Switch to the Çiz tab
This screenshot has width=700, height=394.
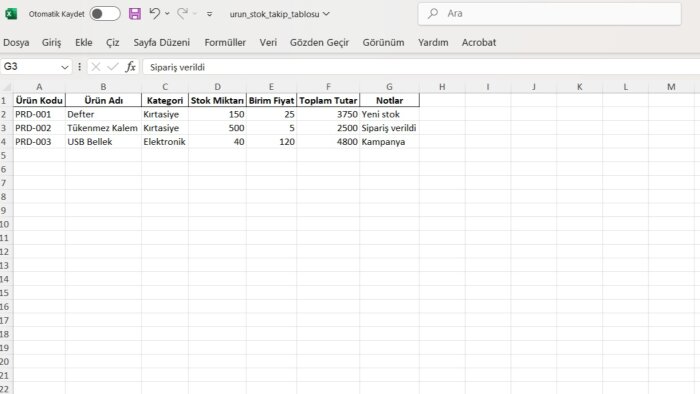click(x=112, y=42)
